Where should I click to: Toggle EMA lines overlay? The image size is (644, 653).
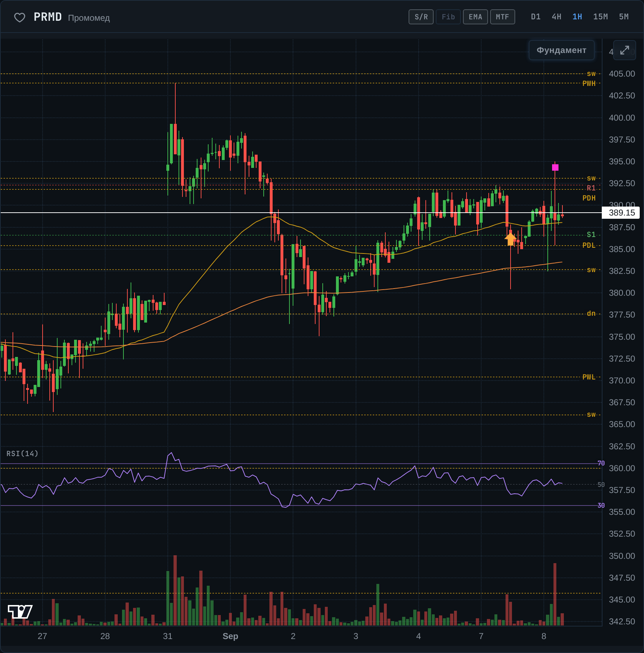coord(475,17)
